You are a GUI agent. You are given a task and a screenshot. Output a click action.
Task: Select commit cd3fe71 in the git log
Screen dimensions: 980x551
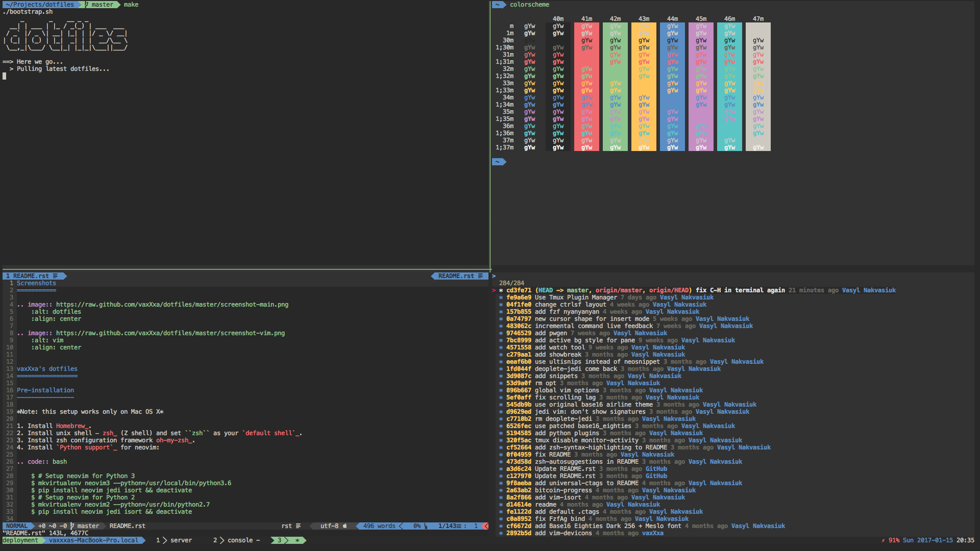[519, 290]
